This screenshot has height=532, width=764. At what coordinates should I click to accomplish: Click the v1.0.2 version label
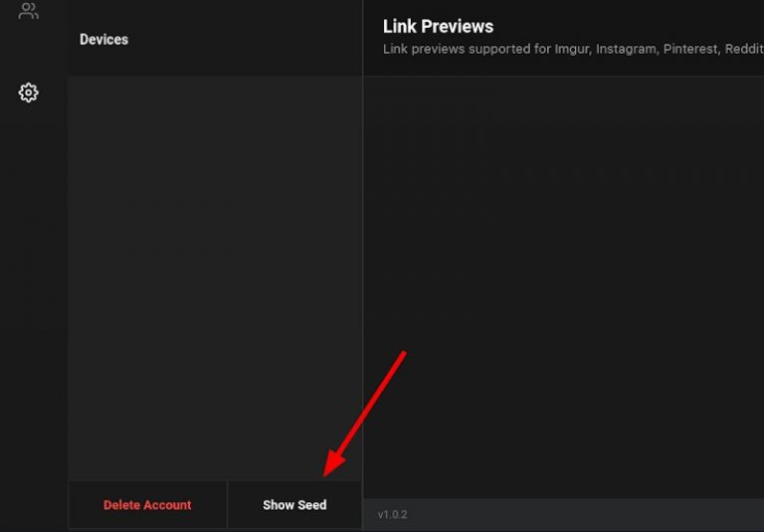click(x=392, y=514)
